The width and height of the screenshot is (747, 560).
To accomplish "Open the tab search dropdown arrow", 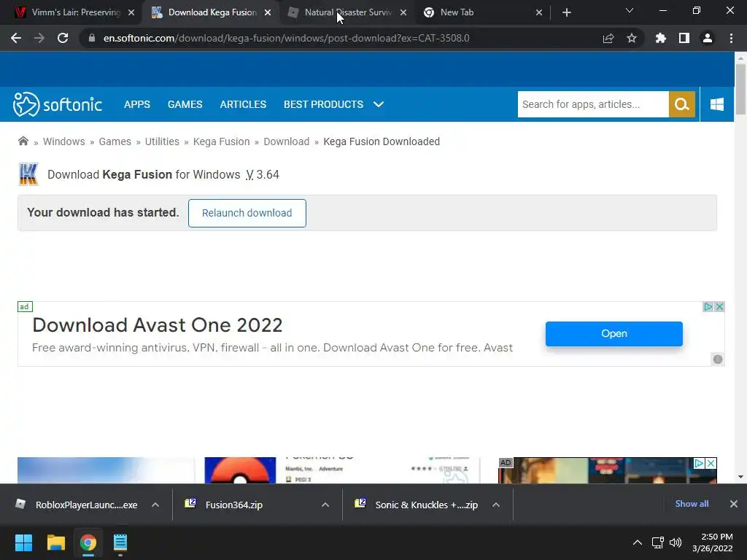I will pos(630,10).
